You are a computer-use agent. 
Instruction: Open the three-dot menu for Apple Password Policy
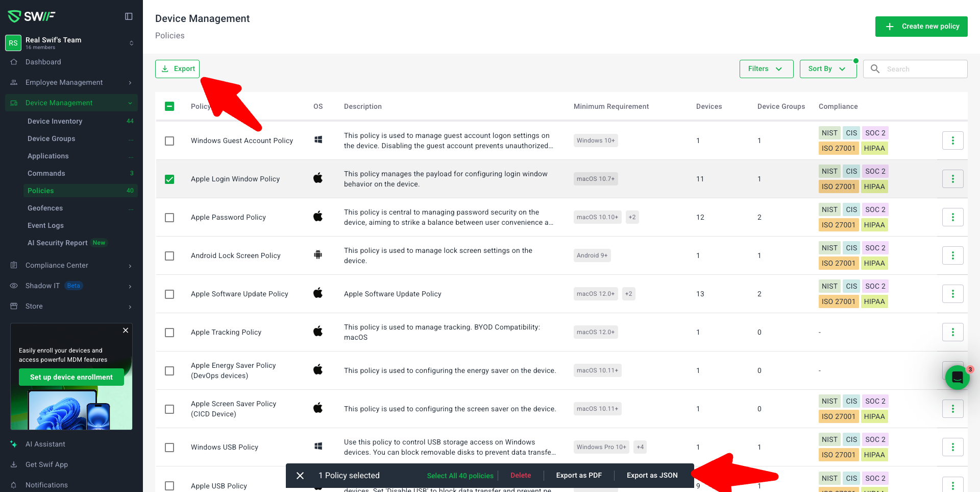(x=952, y=217)
